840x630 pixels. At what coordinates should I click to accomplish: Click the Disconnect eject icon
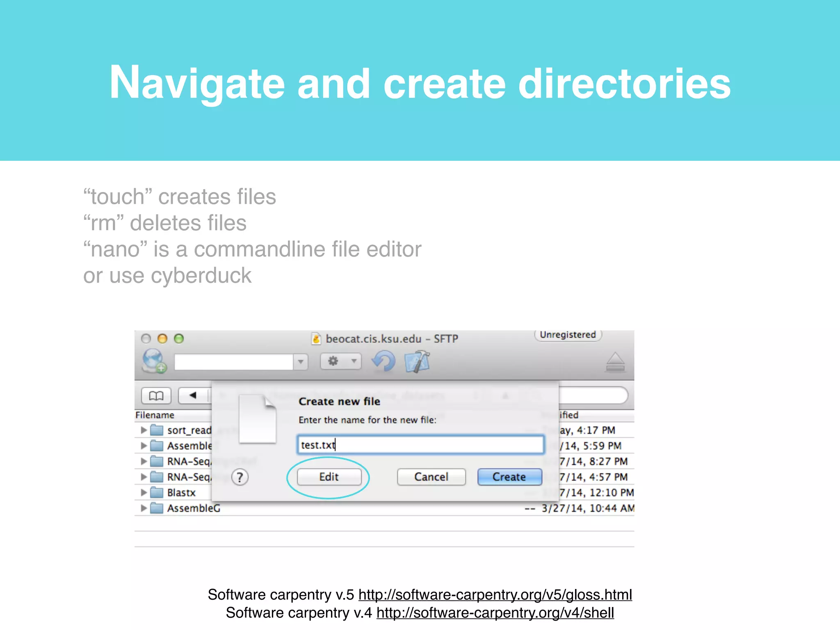tap(615, 362)
